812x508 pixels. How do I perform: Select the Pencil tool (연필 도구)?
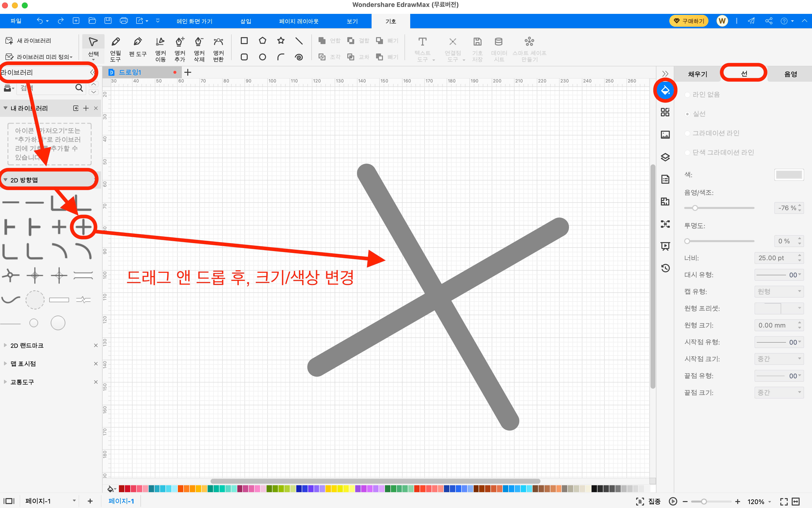point(115,49)
